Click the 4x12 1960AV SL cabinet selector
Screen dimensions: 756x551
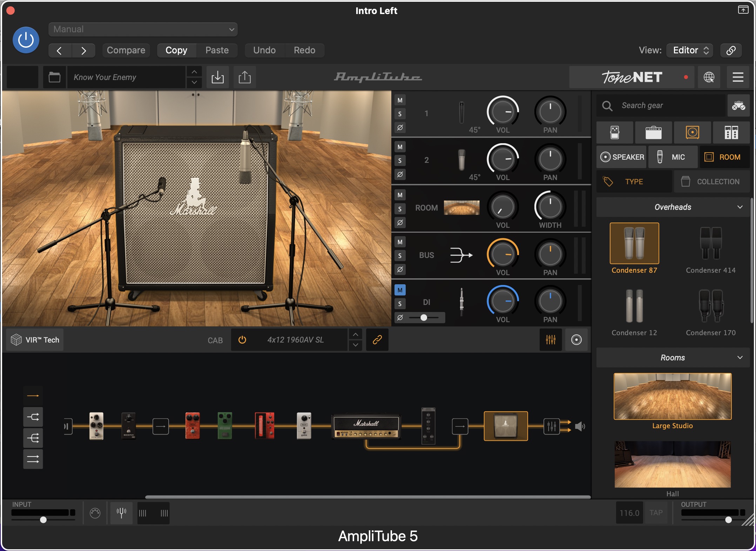pyautogui.click(x=296, y=340)
